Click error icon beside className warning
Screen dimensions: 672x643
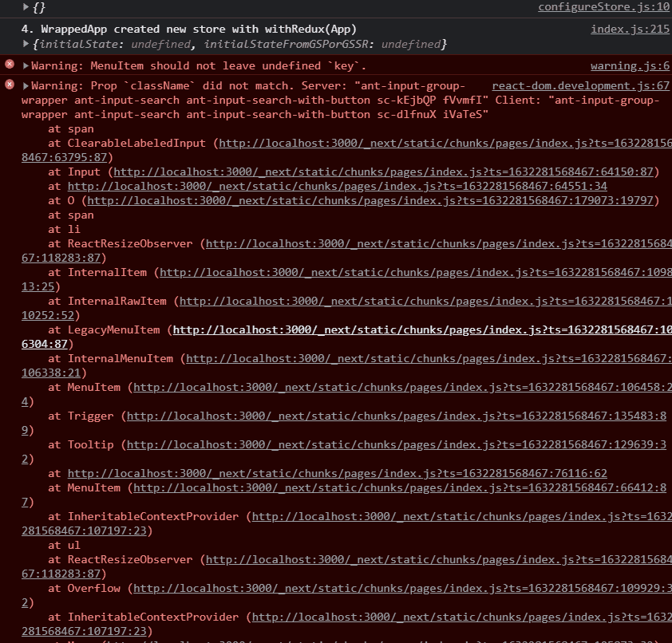point(10,85)
